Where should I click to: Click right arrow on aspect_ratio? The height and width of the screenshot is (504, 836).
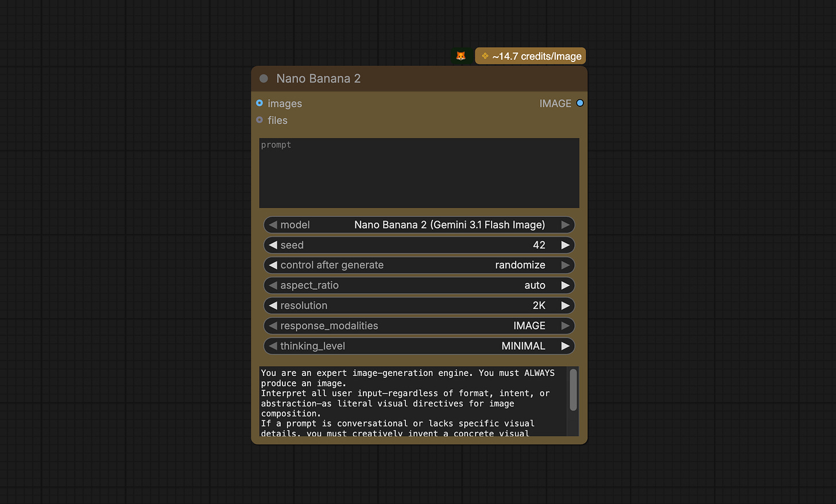pos(566,285)
